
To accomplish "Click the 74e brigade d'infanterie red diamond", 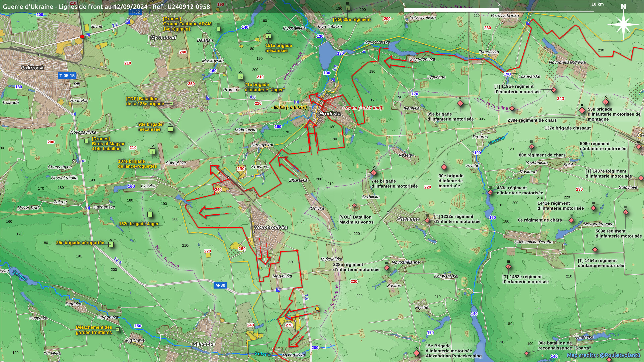I will tap(374, 173).
